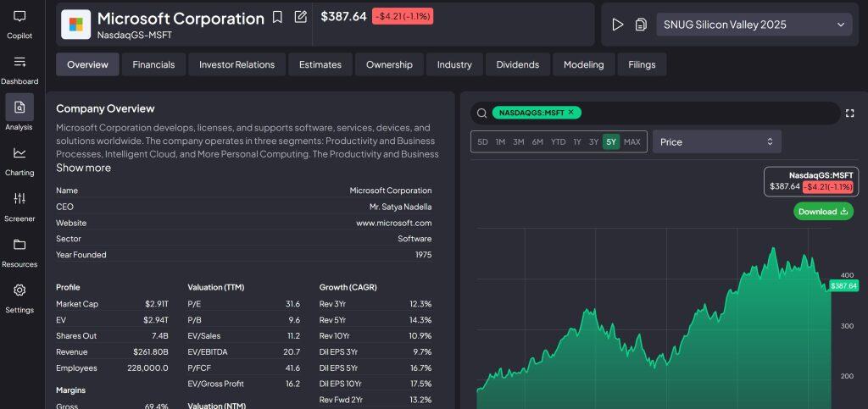Open the Dividends tab

[x=518, y=64]
